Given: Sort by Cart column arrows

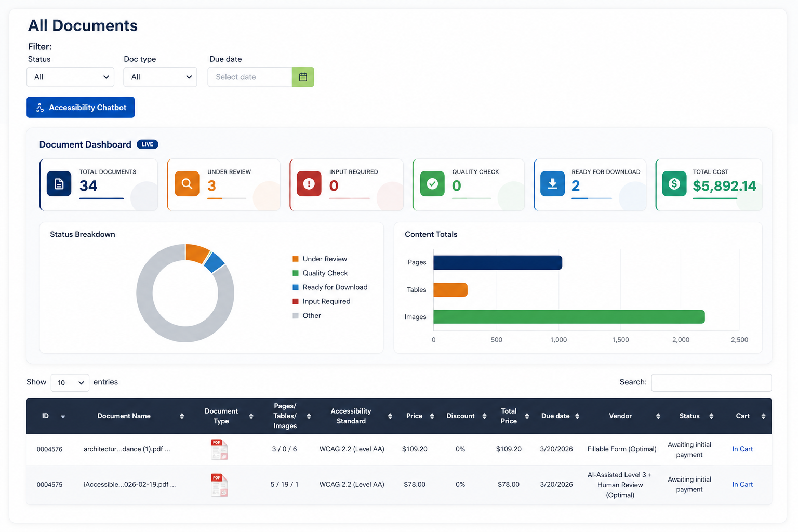Looking at the screenshot, I should tap(763, 416).
